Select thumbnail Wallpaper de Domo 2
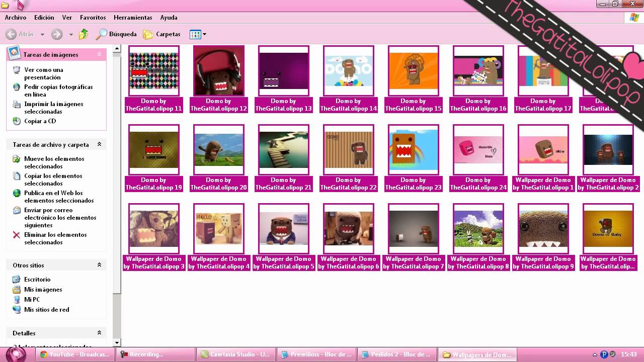This screenshot has height=362, width=644. 608,150
